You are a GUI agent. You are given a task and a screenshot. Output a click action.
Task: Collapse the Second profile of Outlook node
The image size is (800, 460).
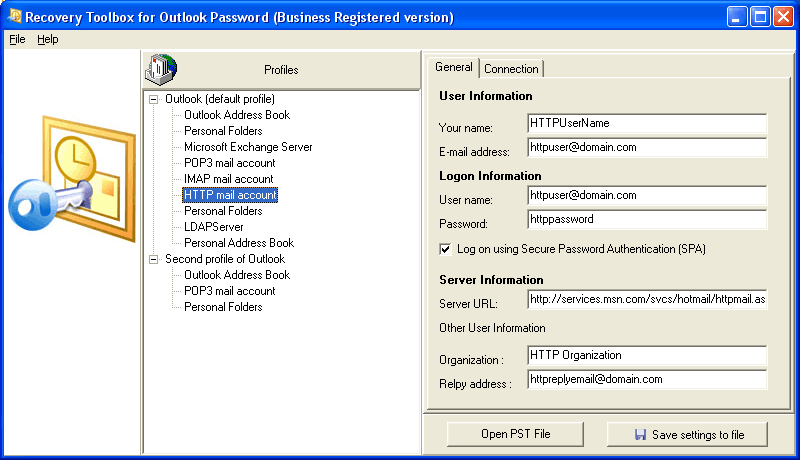(153, 259)
